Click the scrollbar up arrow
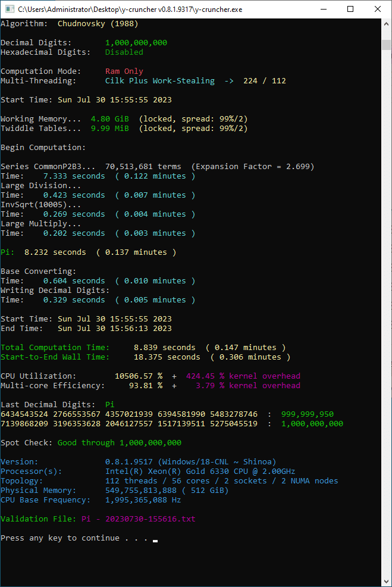The image size is (392, 587). click(x=387, y=24)
